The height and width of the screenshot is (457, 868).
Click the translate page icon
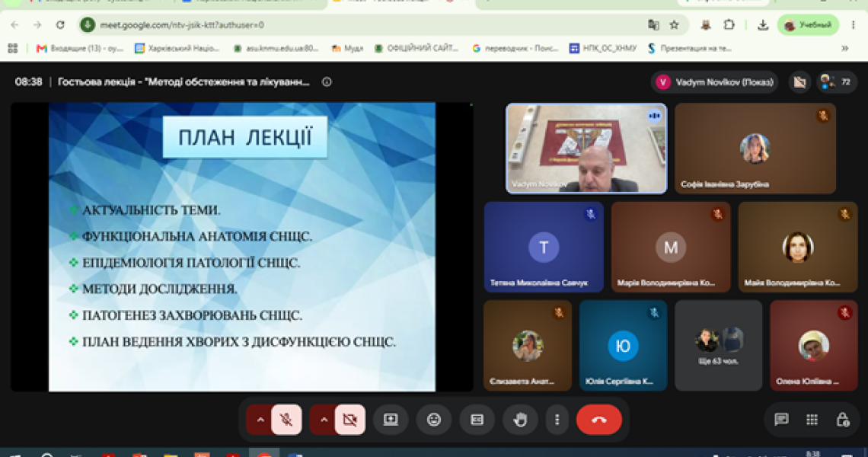(653, 25)
